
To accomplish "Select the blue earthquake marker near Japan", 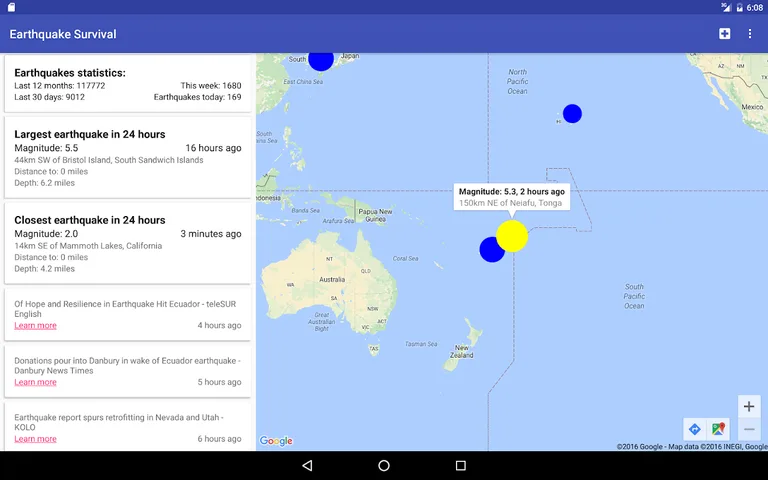I will tap(321, 61).
